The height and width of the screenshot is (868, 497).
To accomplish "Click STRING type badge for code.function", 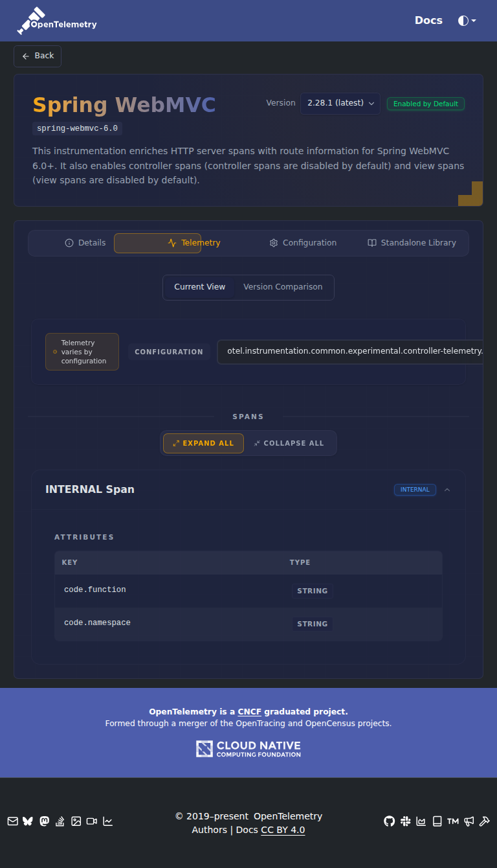I will pyautogui.click(x=313, y=591).
